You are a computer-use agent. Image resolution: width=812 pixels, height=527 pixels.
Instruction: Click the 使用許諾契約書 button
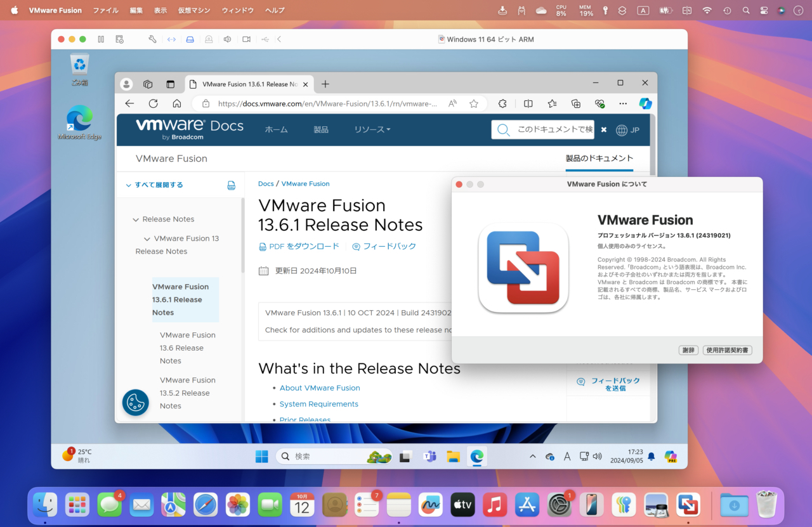(x=727, y=350)
